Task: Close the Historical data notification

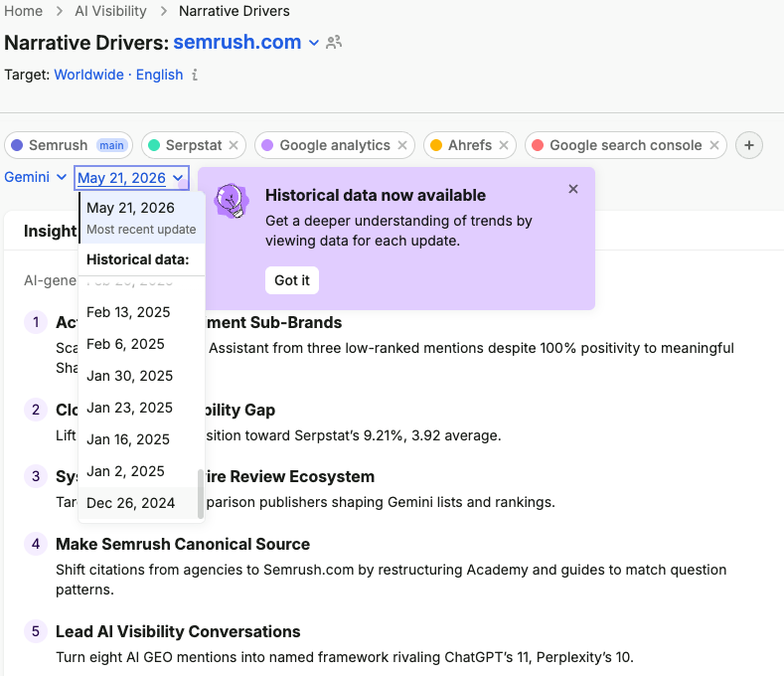Action: [573, 189]
